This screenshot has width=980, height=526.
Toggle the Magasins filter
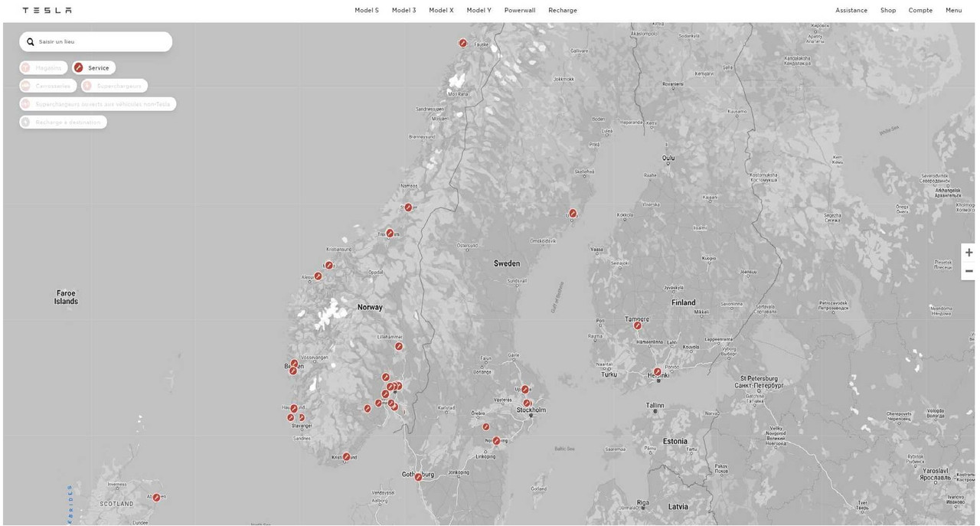click(x=44, y=67)
